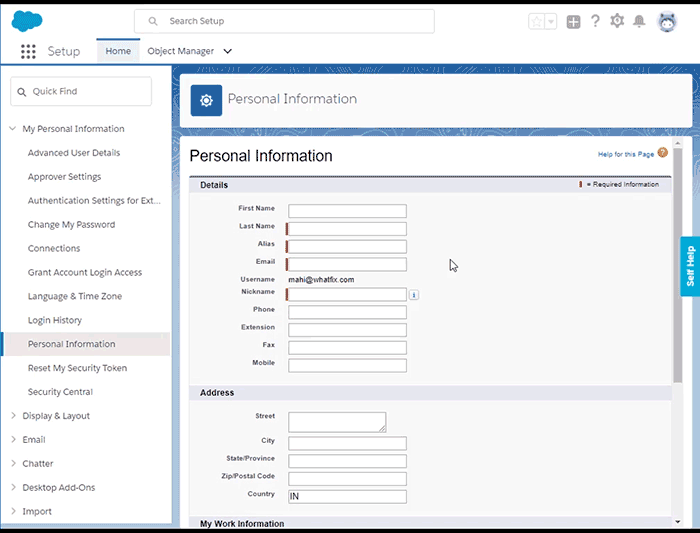Open Approver Settings
This screenshot has width=700, height=533.
(64, 177)
